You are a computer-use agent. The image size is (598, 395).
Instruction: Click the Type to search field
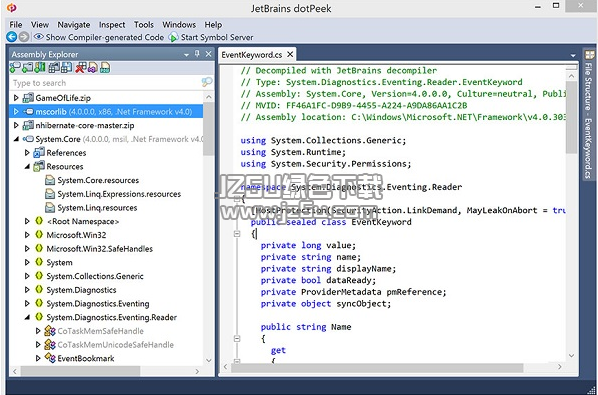pos(106,83)
